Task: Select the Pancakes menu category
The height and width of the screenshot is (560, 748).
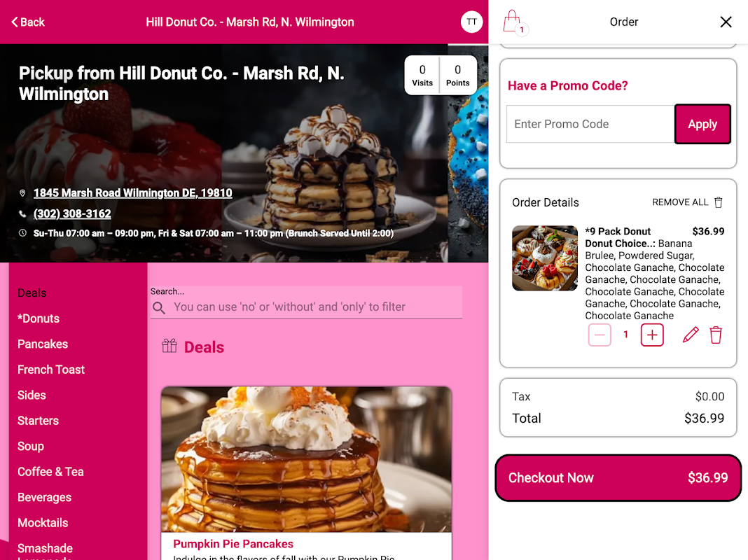Action: (43, 344)
